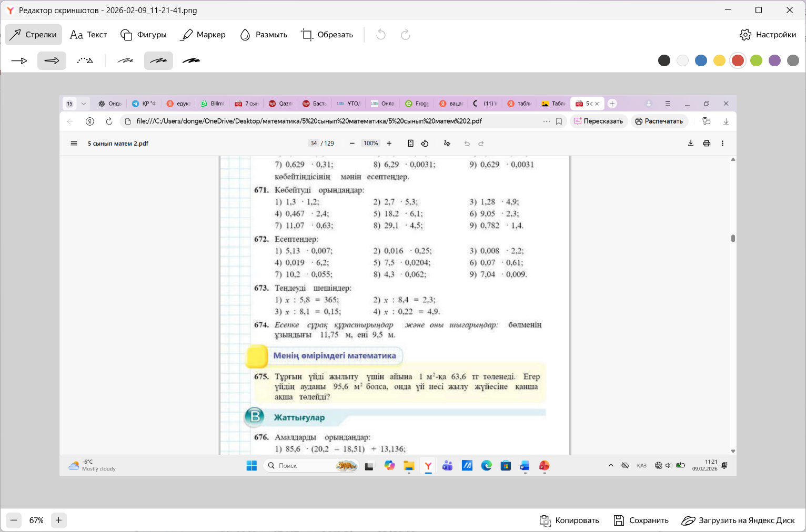Pick the blue color swatch
The width and height of the screenshot is (806, 532).
701,60
